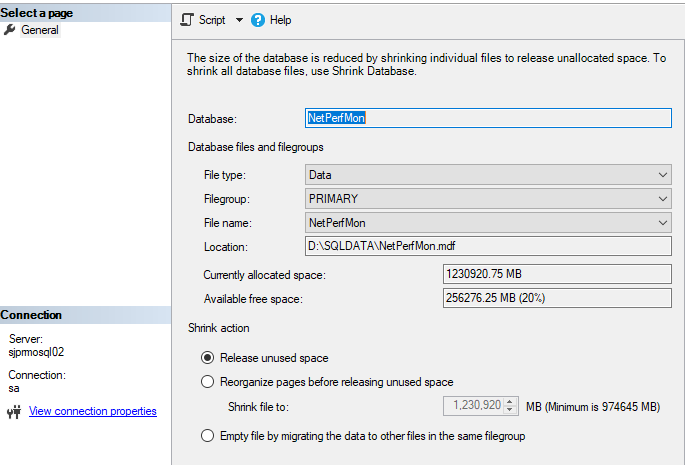Open the Filegroup PRIMARY dropdown
The height and width of the screenshot is (465, 685).
coord(663,199)
